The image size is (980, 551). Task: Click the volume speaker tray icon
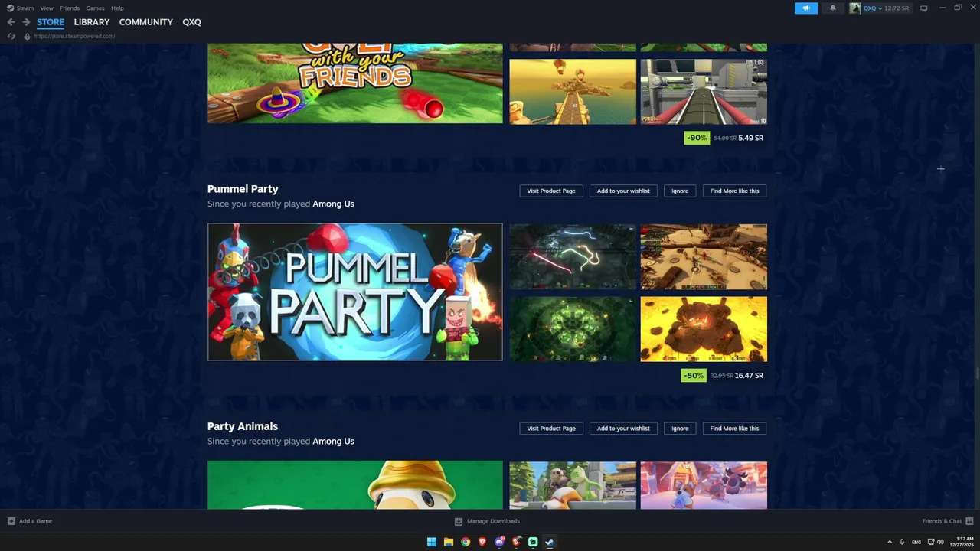click(940, 542)
